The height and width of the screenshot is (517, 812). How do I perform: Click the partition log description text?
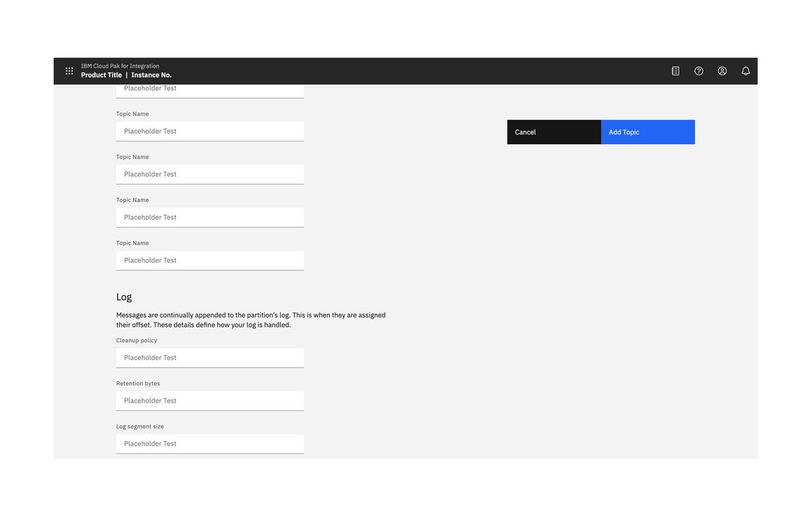pos(251,320)
